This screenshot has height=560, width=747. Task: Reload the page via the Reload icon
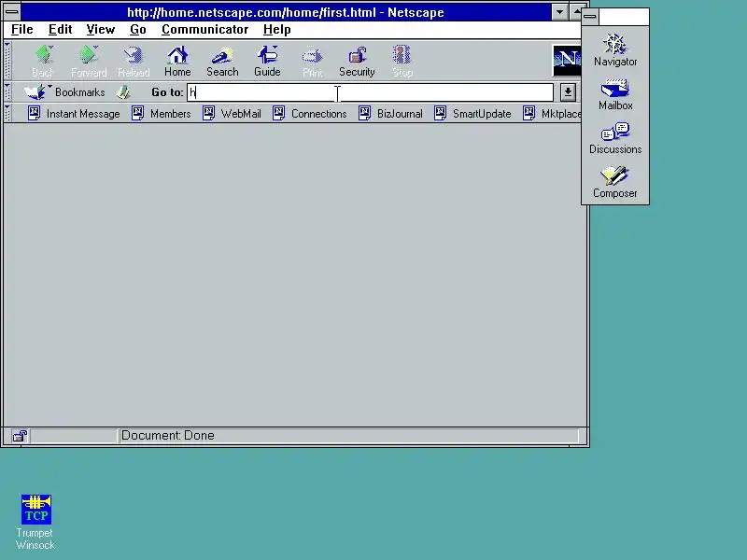pos(134,61)
